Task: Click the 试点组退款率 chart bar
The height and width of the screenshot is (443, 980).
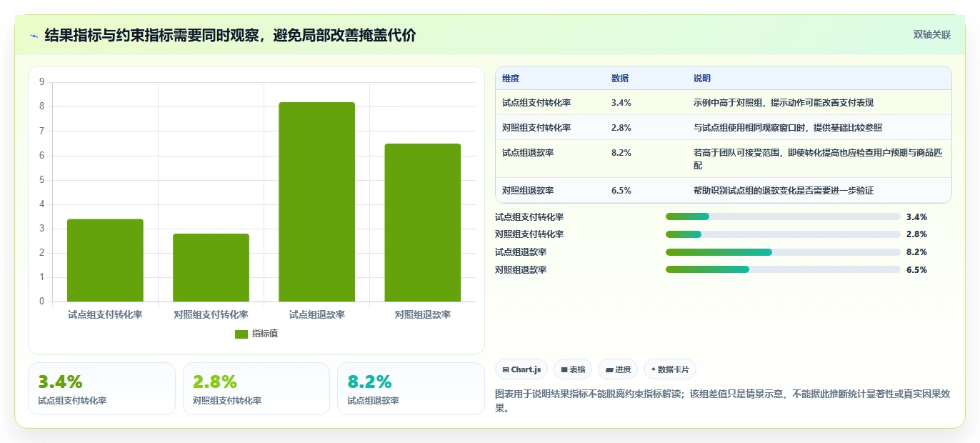Action: coord(316,201)
